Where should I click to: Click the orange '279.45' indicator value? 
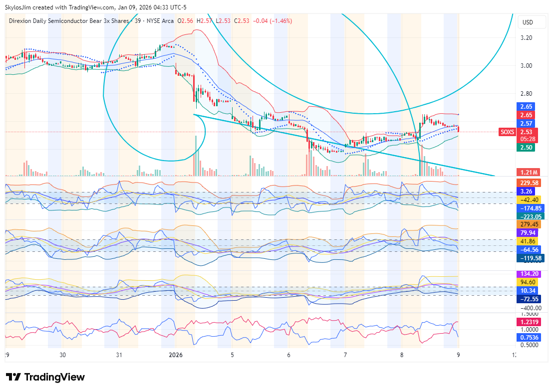[529, 224]
